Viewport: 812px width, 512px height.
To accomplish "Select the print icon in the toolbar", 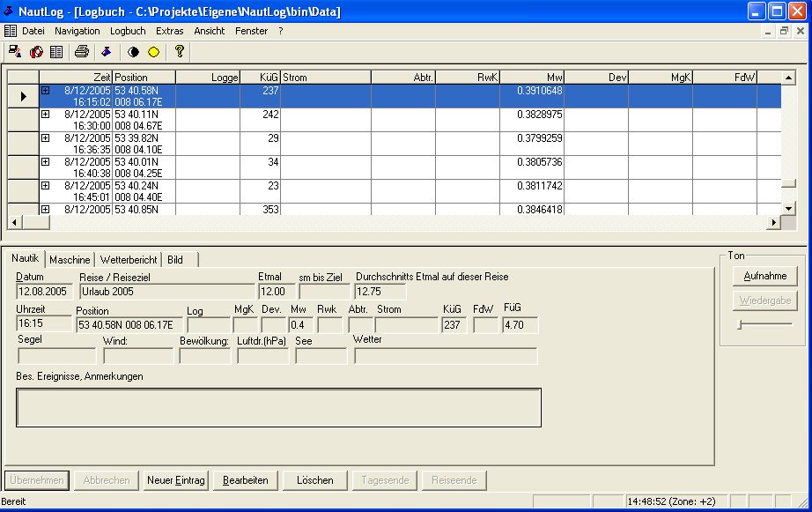I will tap(81, 52).
